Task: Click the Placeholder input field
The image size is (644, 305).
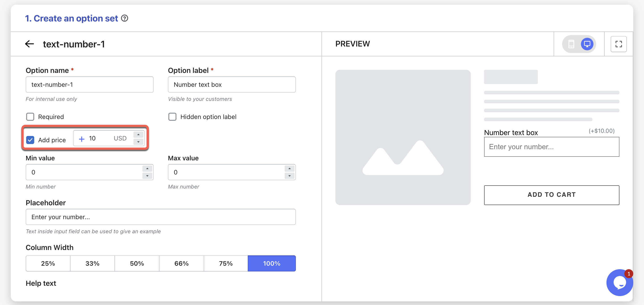Action: tap(161, 217)
